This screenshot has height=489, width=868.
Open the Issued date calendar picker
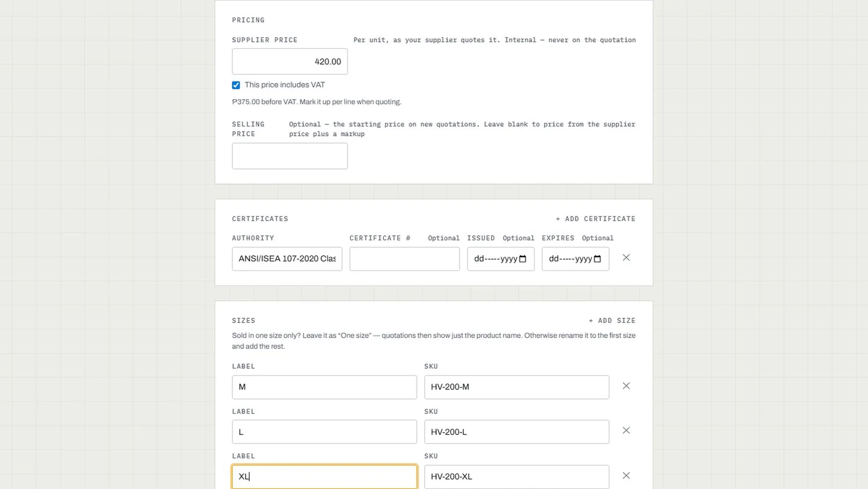pyautogui.click(x=523, y=259)
